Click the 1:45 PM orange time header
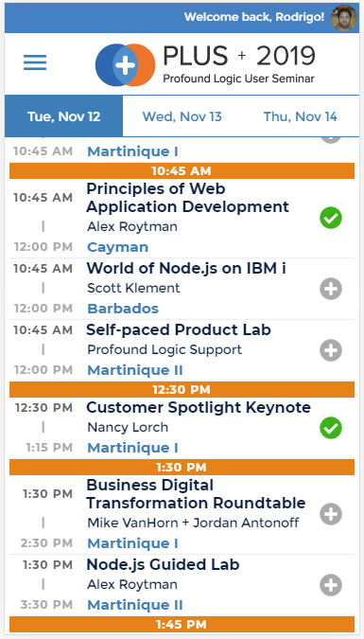The width and height of the screenshot is (364, 639). [182, 625]
